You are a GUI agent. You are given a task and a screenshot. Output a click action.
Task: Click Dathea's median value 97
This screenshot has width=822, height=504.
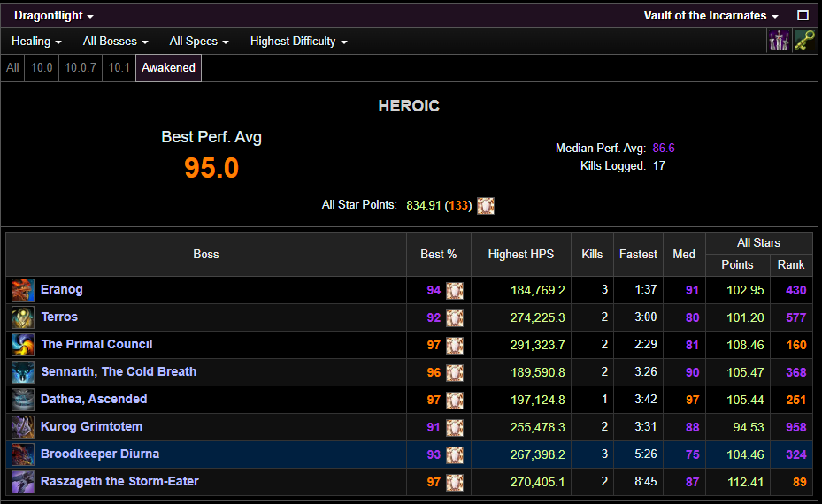(692, 400)
